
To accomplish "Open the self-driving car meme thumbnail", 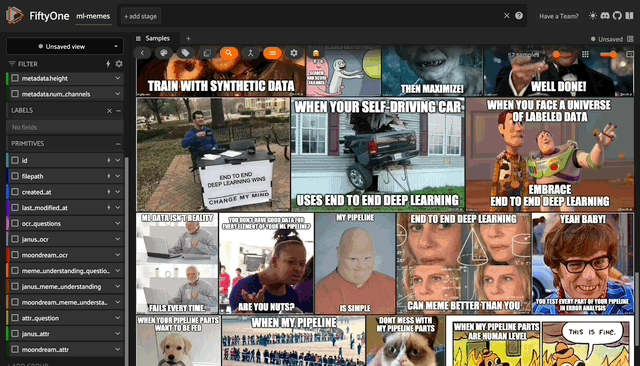I will pos(378,154).
